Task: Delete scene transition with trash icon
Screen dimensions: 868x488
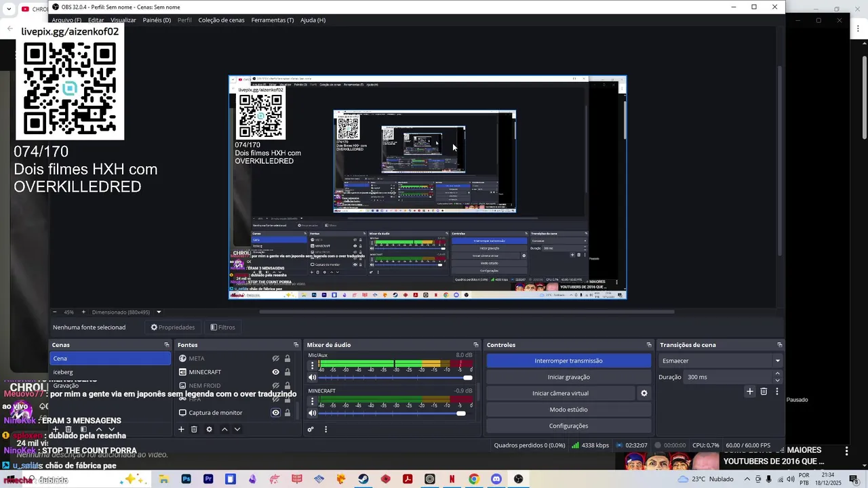Action: pos(764,391)
